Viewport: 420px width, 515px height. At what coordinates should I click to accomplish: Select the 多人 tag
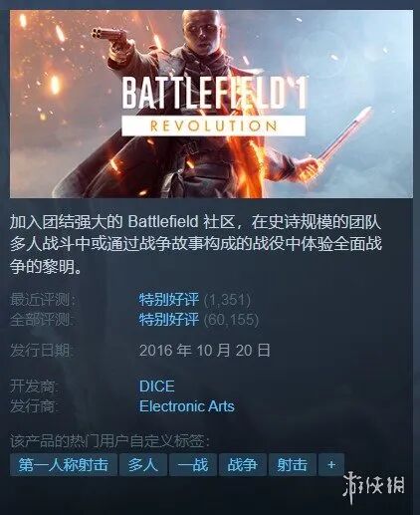[x=143, y=464]
